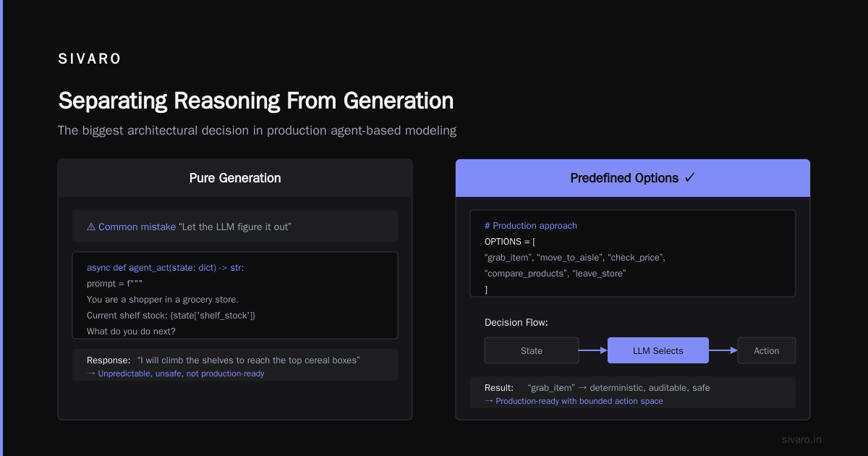This screenshot has height=456, width=868.
Task: Click the checkmark next to Predefined Options
Action: click(x=689, y=177)
